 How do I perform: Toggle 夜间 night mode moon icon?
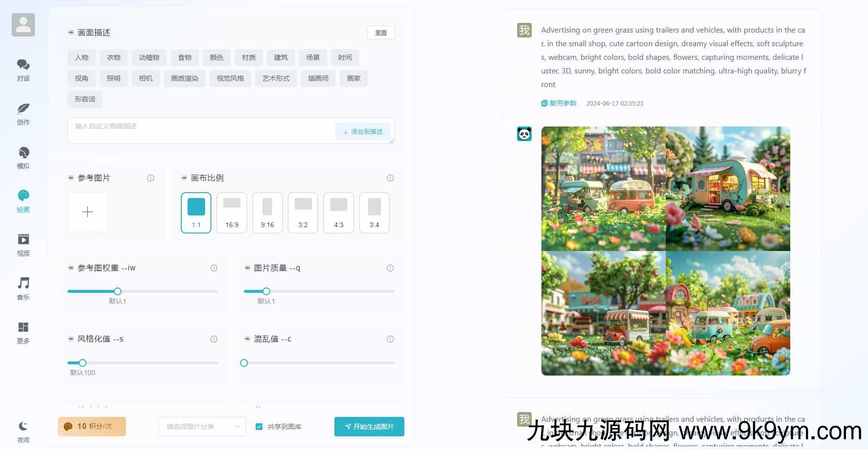23,427
